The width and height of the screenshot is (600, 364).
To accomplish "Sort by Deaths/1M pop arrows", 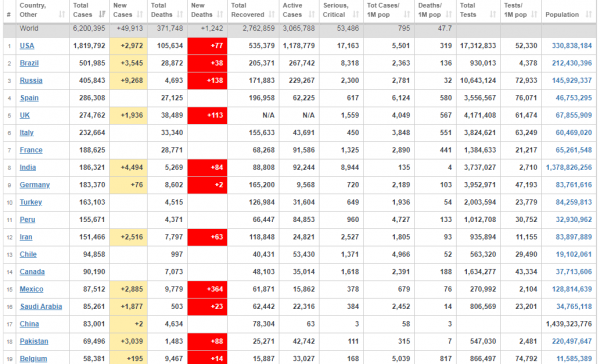I will tap(449, 15).
